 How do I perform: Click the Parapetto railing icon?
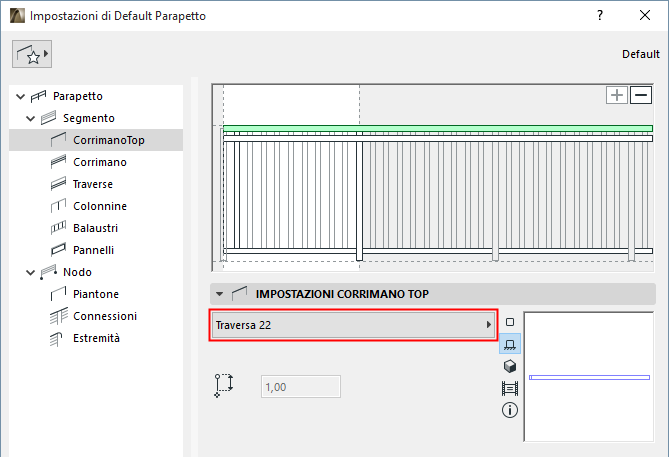click(x=38, y=96)
